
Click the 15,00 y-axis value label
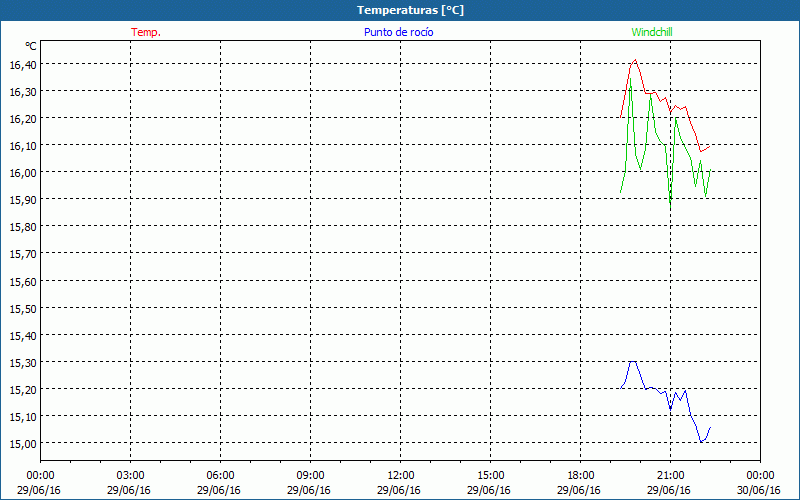click(x=22, y=443)
